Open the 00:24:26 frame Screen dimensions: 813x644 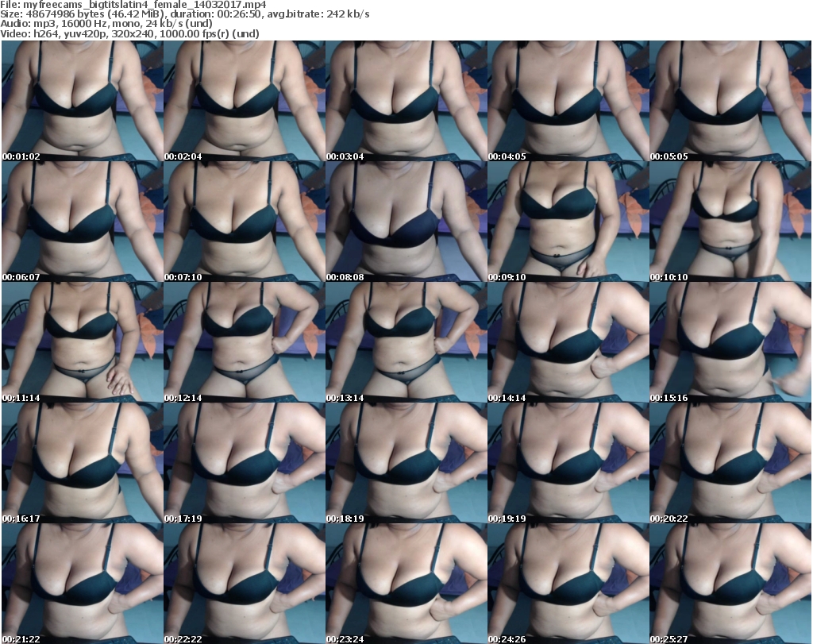pyautogui.click(x=568, y=584)
